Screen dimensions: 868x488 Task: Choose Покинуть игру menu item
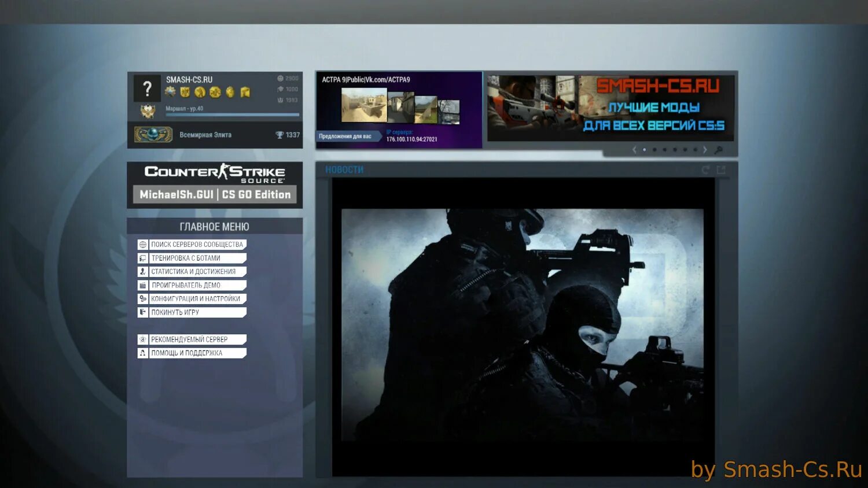click(x=192, y=312)
